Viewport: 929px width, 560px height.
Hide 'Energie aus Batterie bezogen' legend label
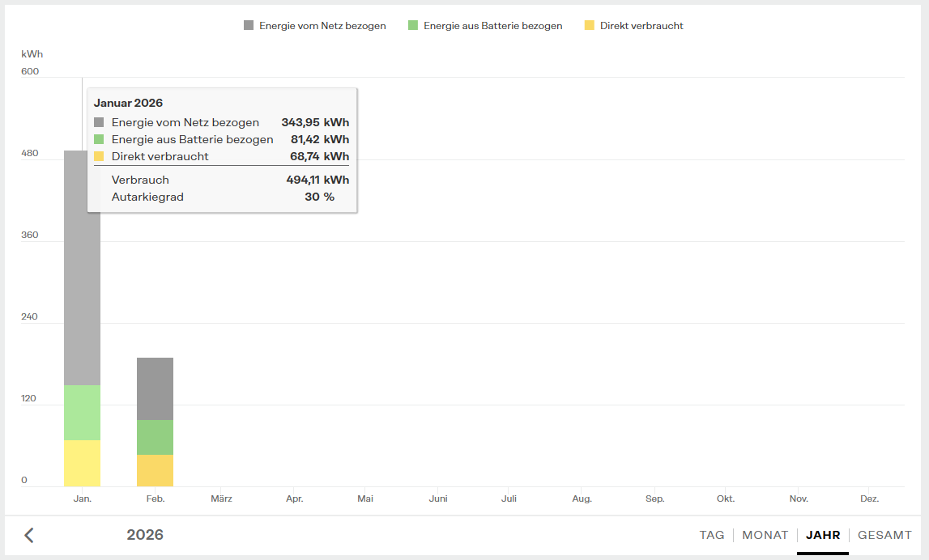coord(492,26)
